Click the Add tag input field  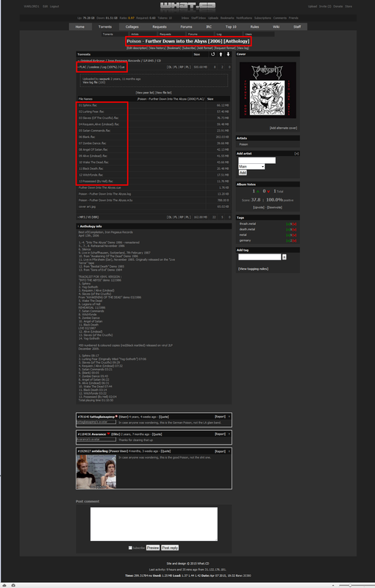260,257
